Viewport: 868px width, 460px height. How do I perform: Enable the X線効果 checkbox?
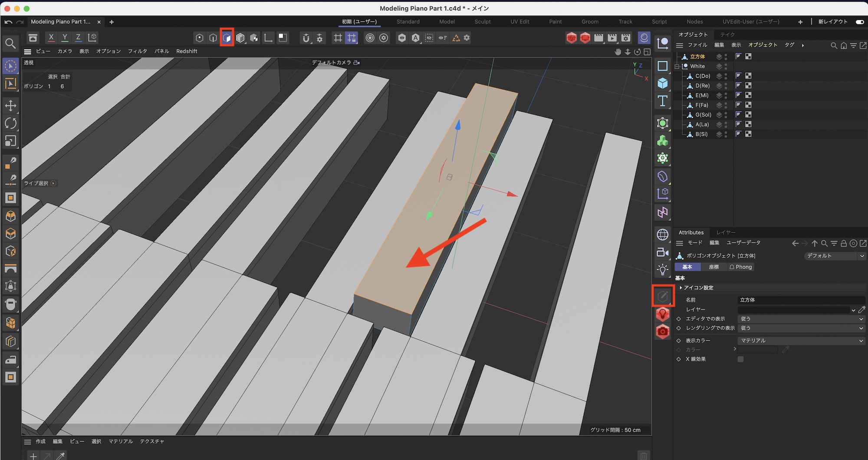click(740, 359)
